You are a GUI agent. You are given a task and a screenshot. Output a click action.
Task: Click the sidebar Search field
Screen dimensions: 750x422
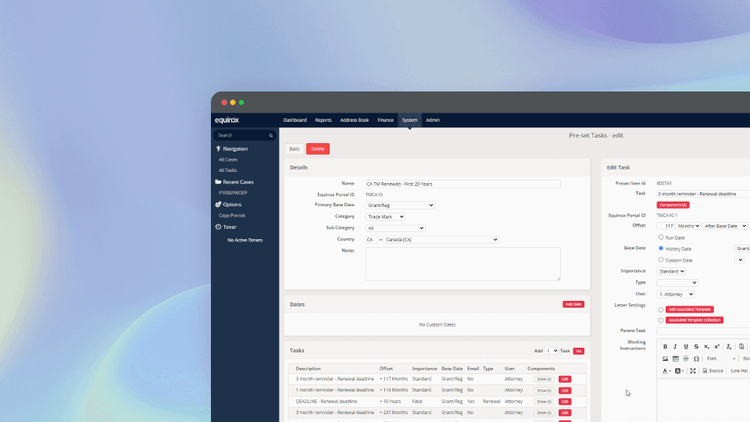pyautogui.click(x=245, y=135)
